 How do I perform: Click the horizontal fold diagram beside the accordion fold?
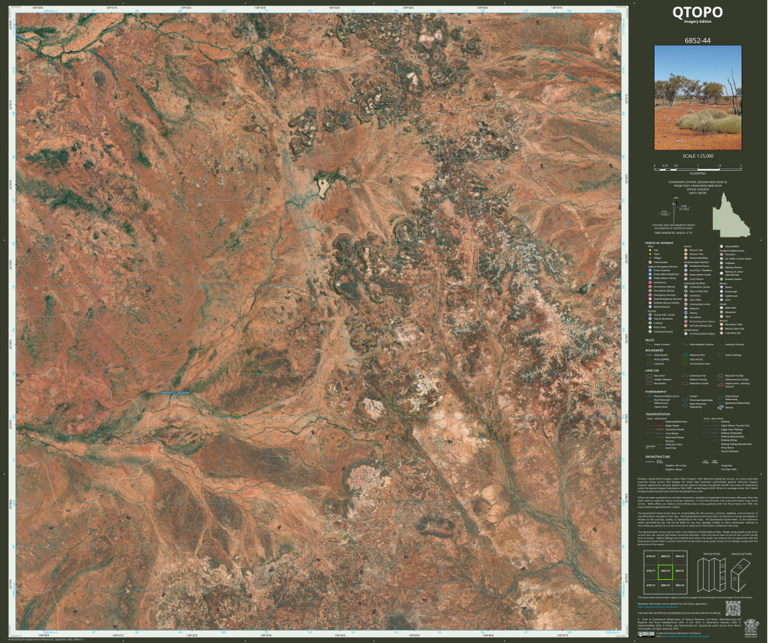tap(741, 575)
